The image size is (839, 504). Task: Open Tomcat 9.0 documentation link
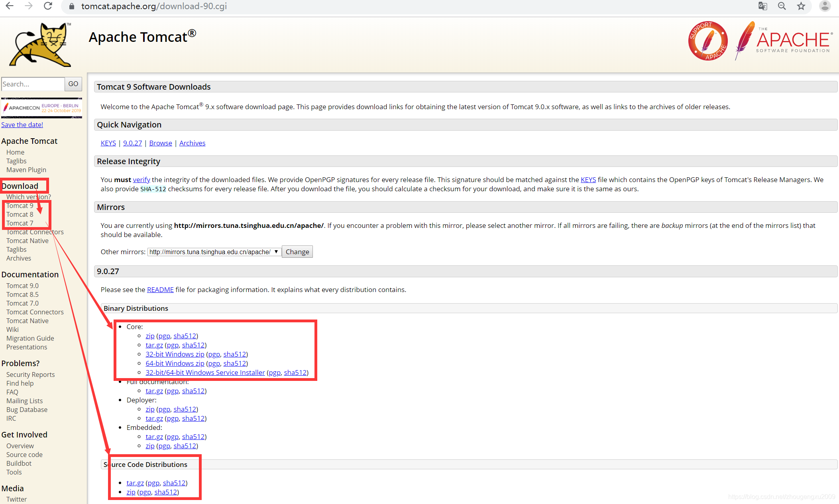pos(23,286)
